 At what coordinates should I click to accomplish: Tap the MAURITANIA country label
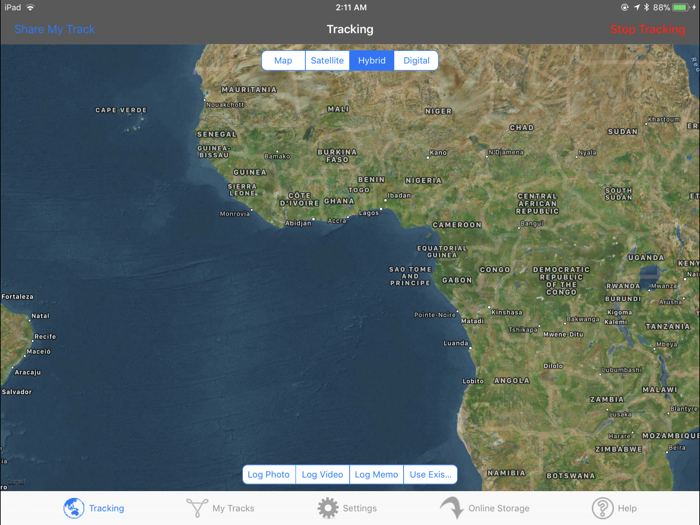[x=249, y=90]
